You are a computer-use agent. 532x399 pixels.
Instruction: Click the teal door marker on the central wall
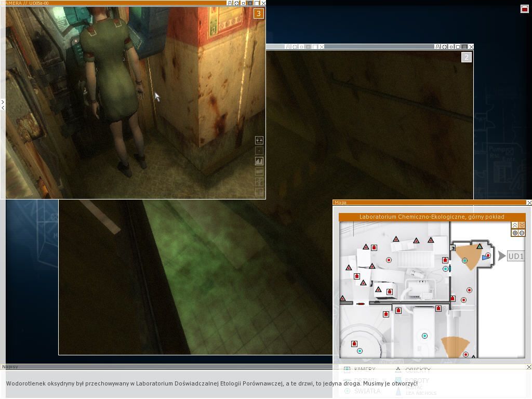[x=449, y=269]
